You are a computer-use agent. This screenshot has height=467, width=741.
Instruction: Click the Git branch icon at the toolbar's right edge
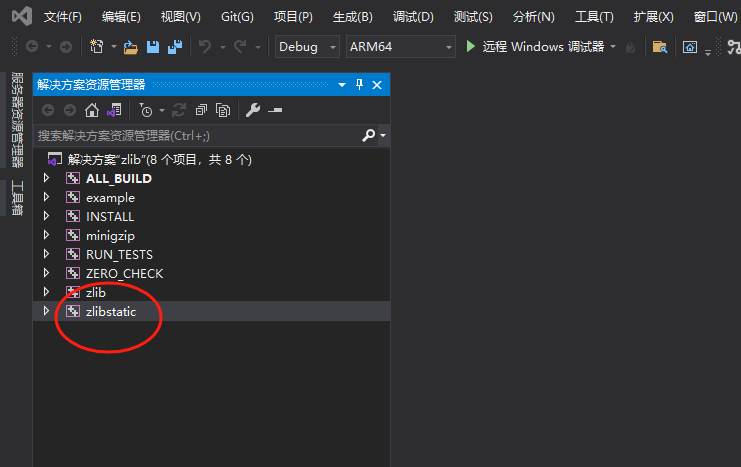point(733,47)
